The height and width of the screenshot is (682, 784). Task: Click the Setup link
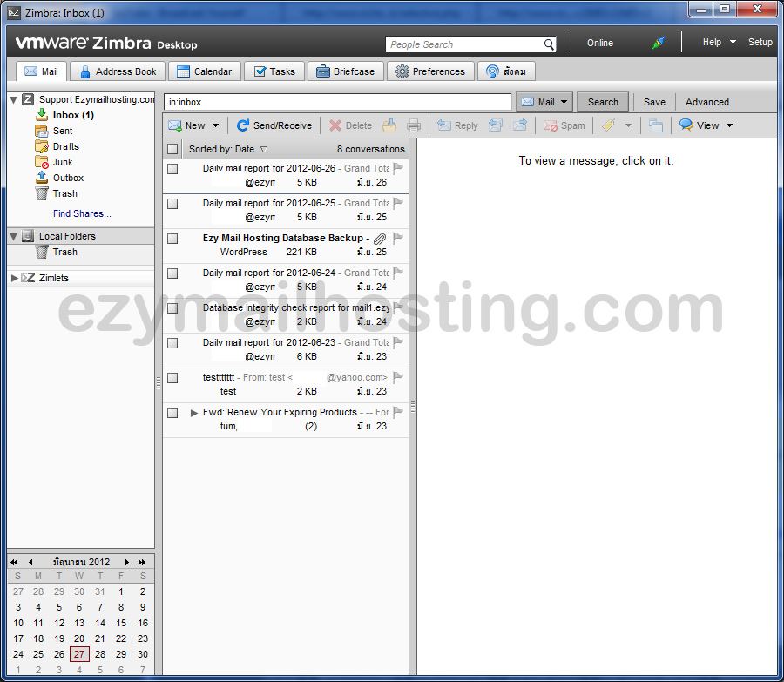coord(760,42)
